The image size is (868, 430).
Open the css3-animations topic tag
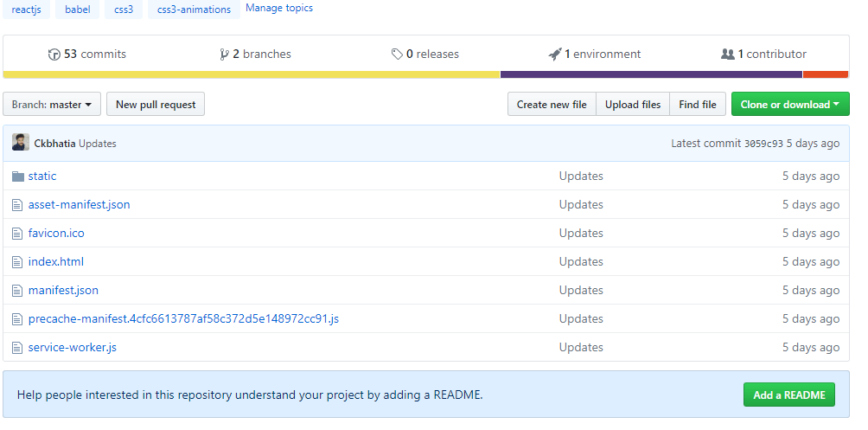[x=194, y=10]
